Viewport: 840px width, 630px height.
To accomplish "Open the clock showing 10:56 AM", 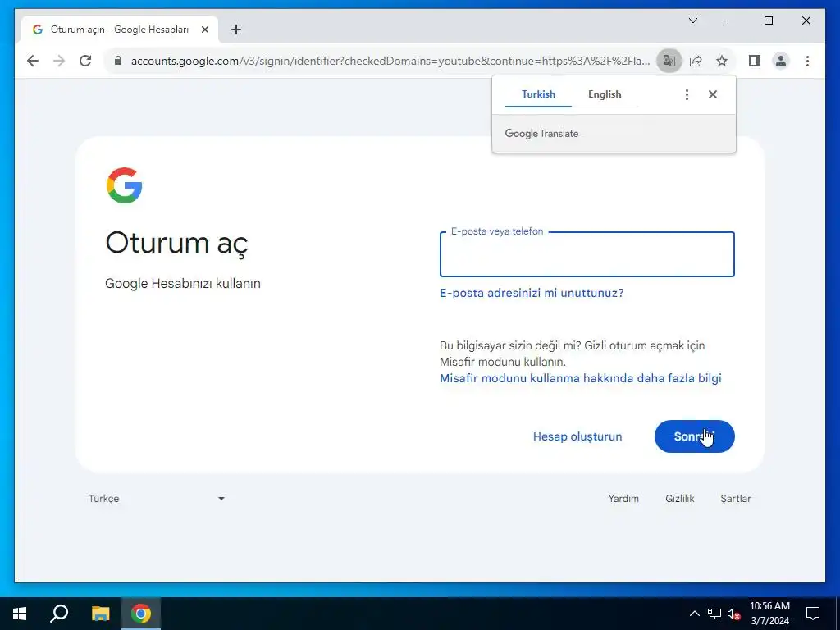I will (769, 614).
